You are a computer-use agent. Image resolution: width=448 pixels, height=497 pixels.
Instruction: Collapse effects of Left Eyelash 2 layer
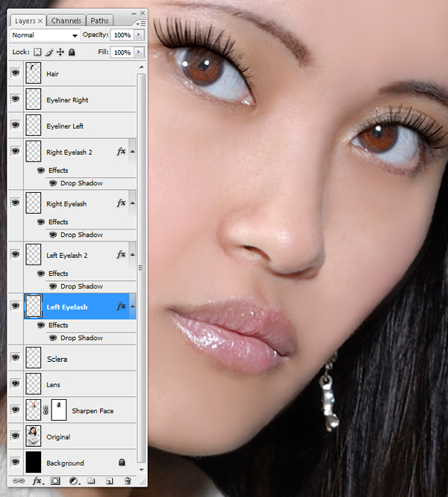pos(133,255)
